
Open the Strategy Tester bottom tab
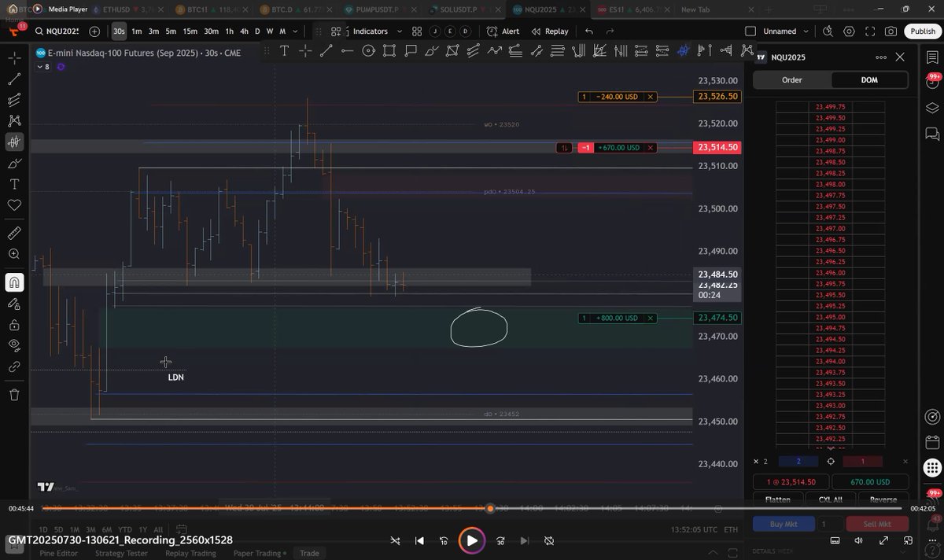coord(121,553)
